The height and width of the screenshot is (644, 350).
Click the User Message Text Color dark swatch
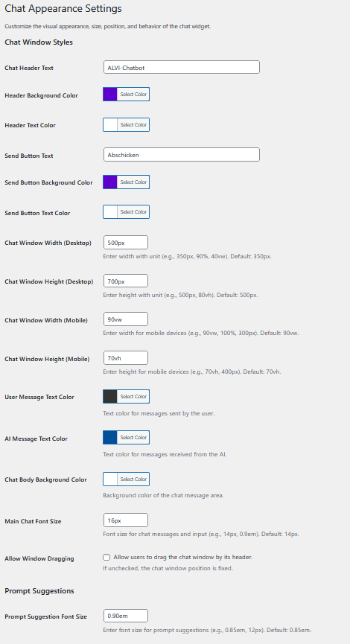coord(110,396)
